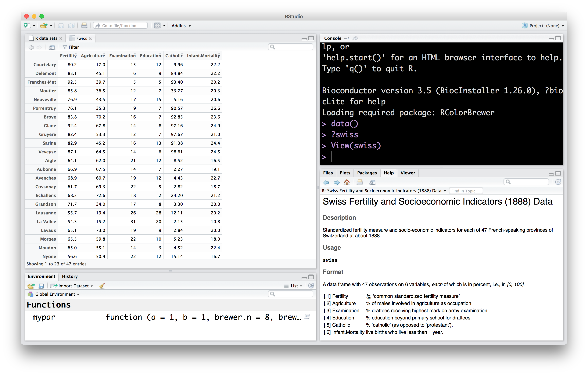Print the current Help topic
The image size is (588, 375).
click(x=360, y=182)
